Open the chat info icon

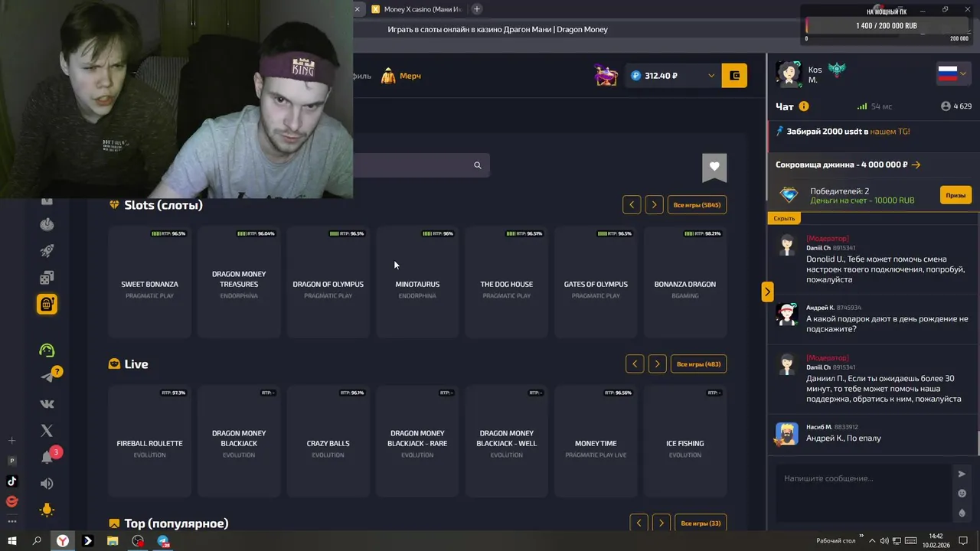pyautogui.click(x=804, y=106)
